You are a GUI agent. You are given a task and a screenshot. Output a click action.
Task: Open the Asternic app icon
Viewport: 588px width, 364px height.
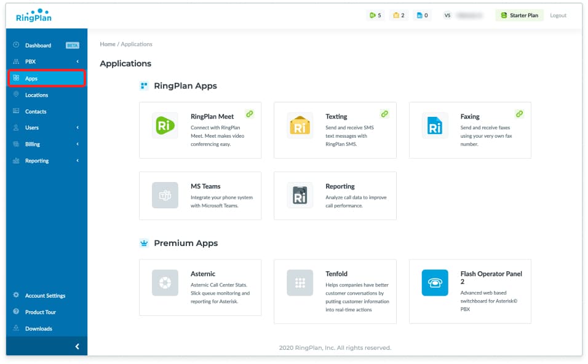(165, 283)
